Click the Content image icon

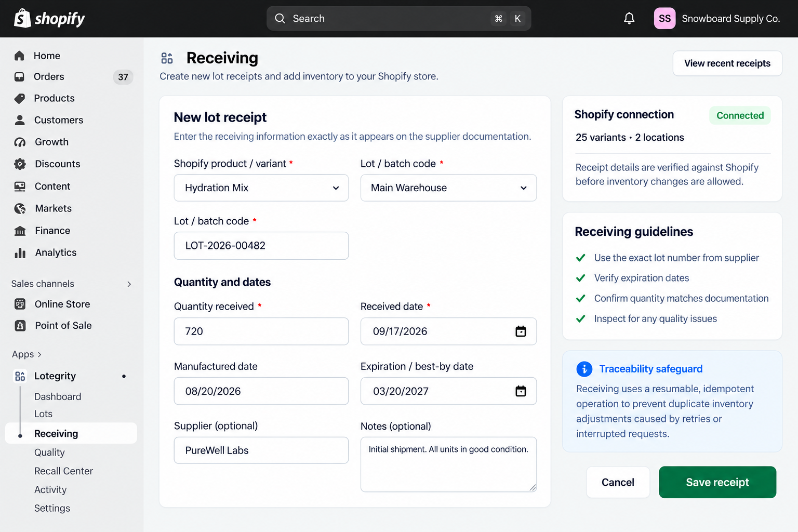coord(20,186)
